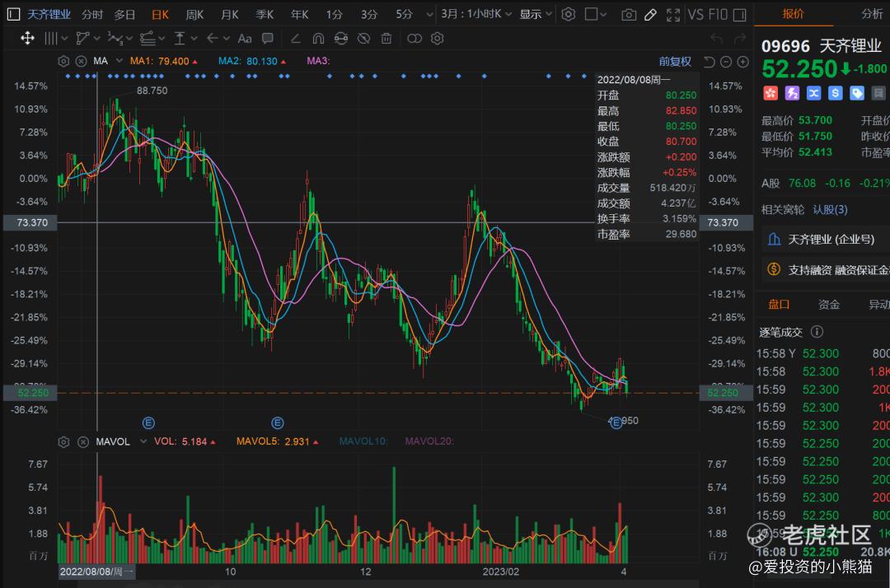Switch to 月K monthly candlestick tab
This screenshot has width=890, height=588.
tap(230, 15)
